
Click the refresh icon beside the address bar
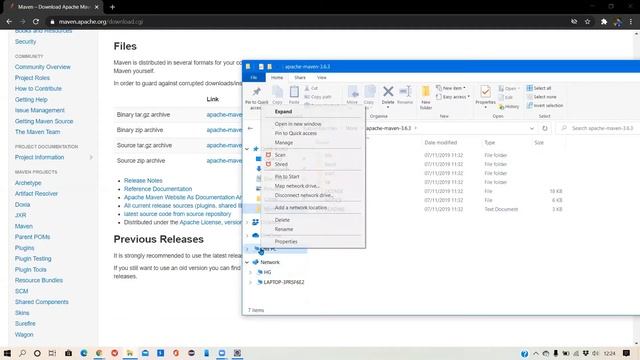(x=544, y=128)
